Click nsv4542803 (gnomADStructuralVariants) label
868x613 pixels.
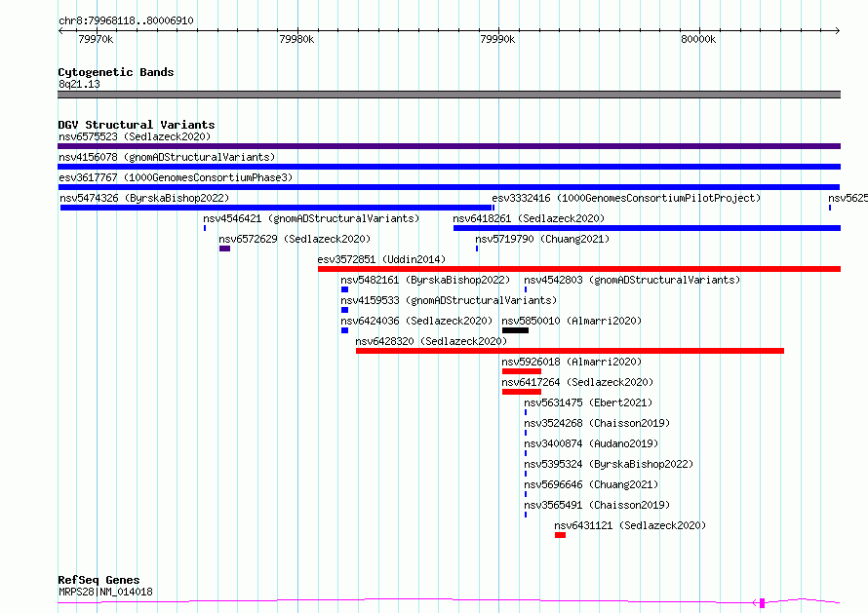tap(632, 280)
